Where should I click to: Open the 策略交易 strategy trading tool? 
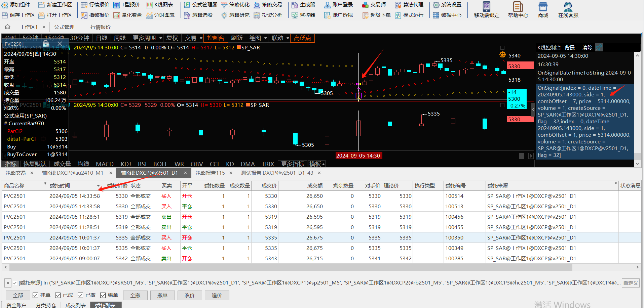pos(268,5)
